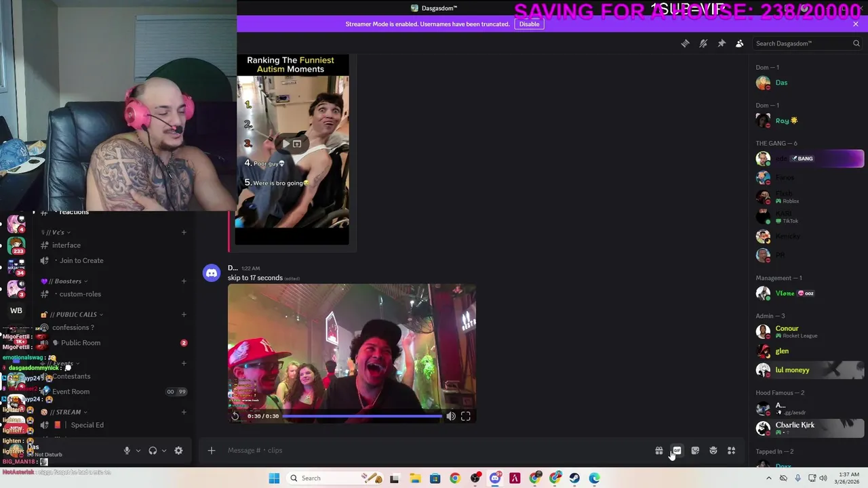Open headphone output options dropdown
868x488 pixels.
coord(163,451)
